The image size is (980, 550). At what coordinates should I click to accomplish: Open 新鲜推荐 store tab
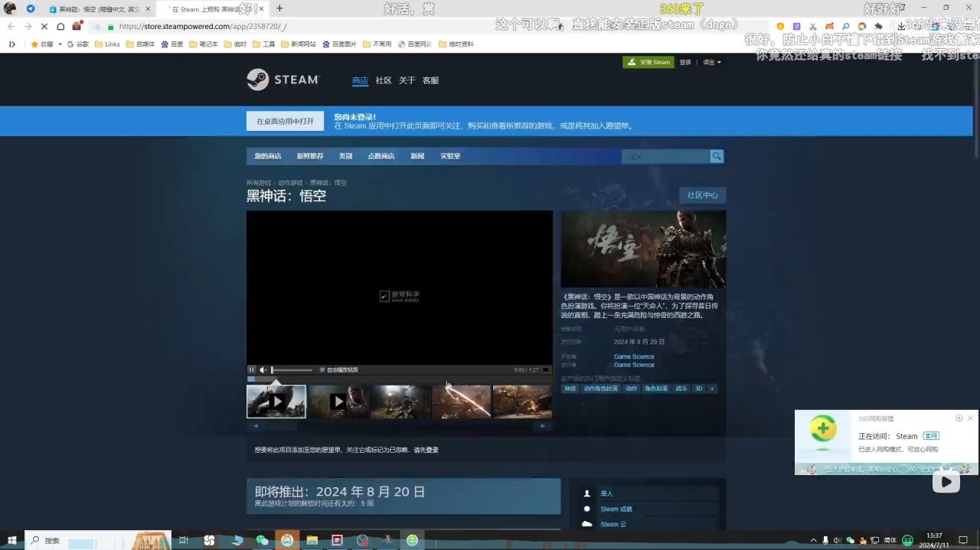coord(310,156)
